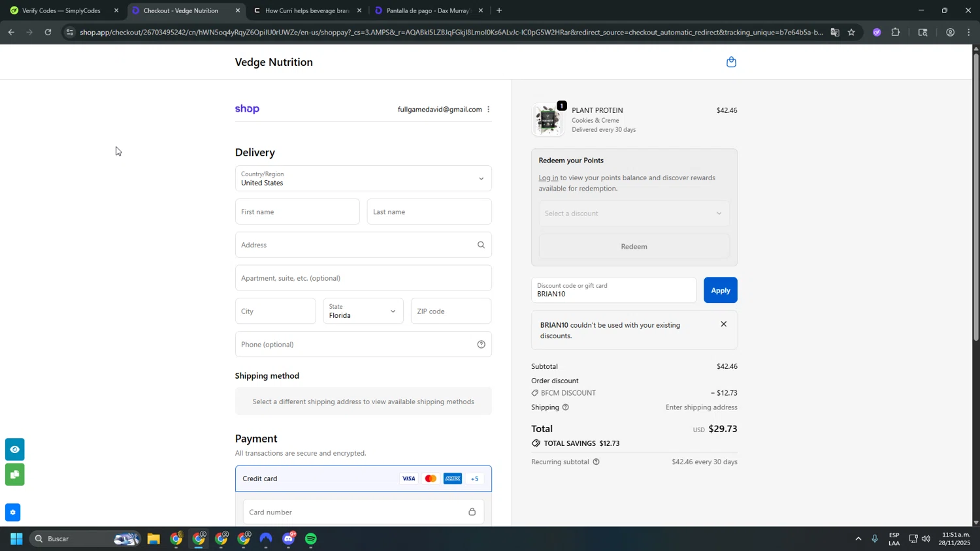Viewport: 980px width, 551px height.
Task: Open File Explorer from the taskbar
Action: [154, 539]
